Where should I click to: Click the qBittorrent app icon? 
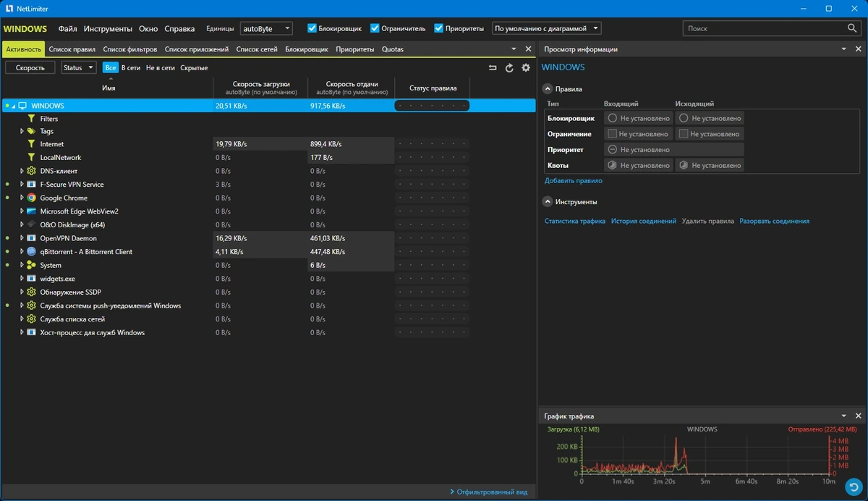pos(31,252)
